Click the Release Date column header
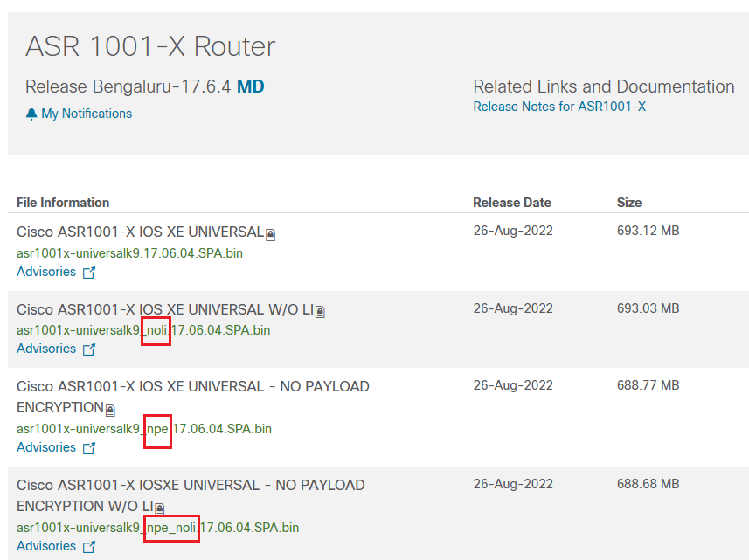Image resolution: width=749 pixels, height=560 pixels. (512, 203)
